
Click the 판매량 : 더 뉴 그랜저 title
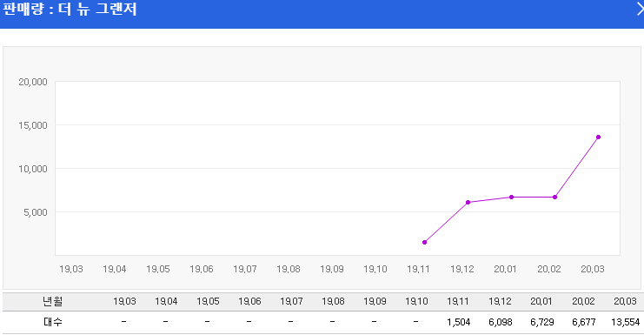[x=70, y=9]
